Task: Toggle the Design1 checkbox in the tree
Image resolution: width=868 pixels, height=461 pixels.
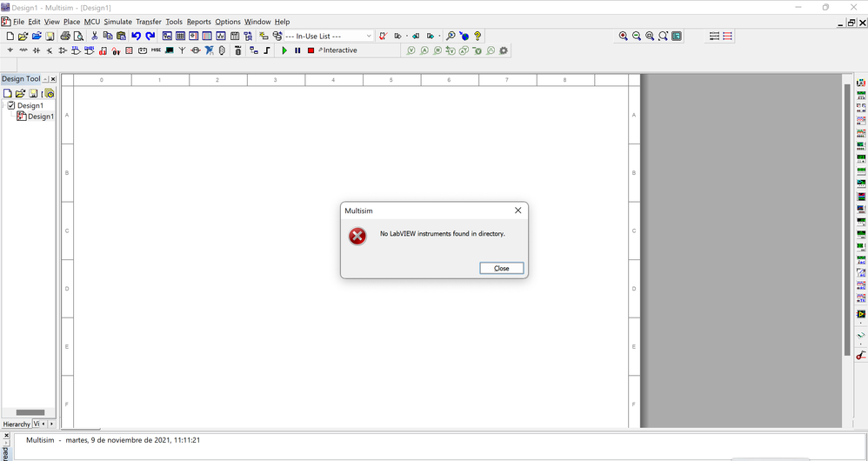Action: (x=11, y=105)
